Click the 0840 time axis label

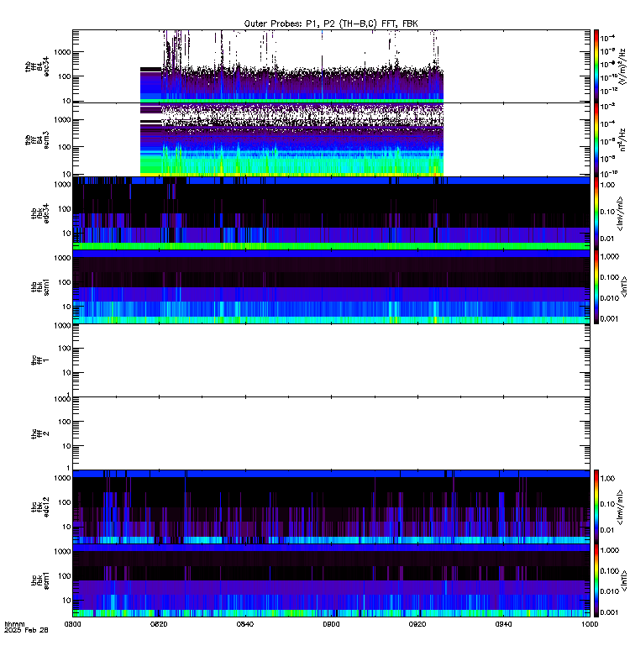click(245, 624)
